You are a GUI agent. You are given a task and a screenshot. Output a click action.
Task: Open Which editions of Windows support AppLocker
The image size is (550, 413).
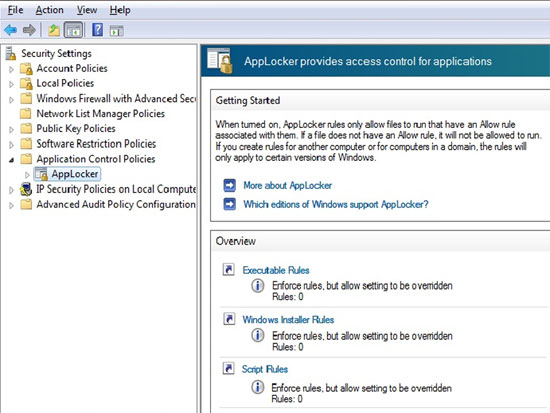(336, 204)
